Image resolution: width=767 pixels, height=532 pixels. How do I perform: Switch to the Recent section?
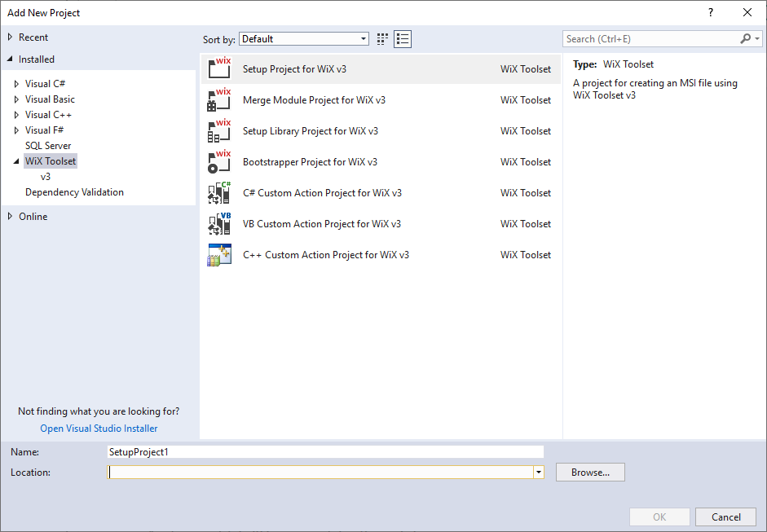pos(33,37)
